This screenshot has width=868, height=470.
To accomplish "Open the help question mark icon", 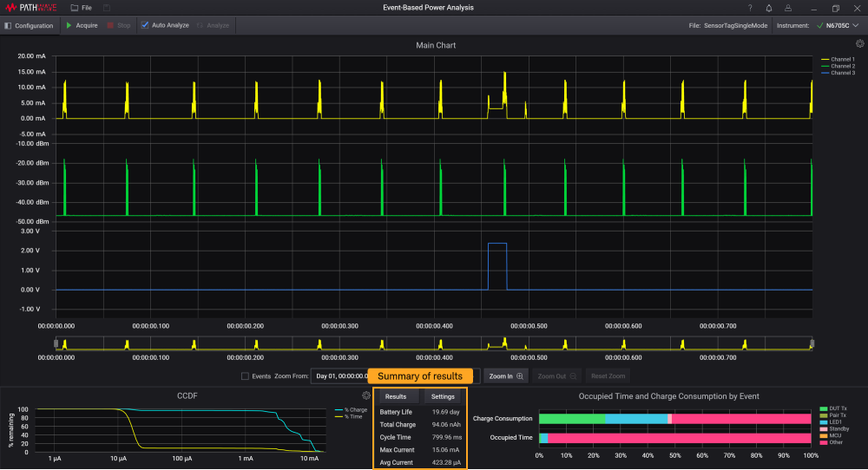I will 750,8.
